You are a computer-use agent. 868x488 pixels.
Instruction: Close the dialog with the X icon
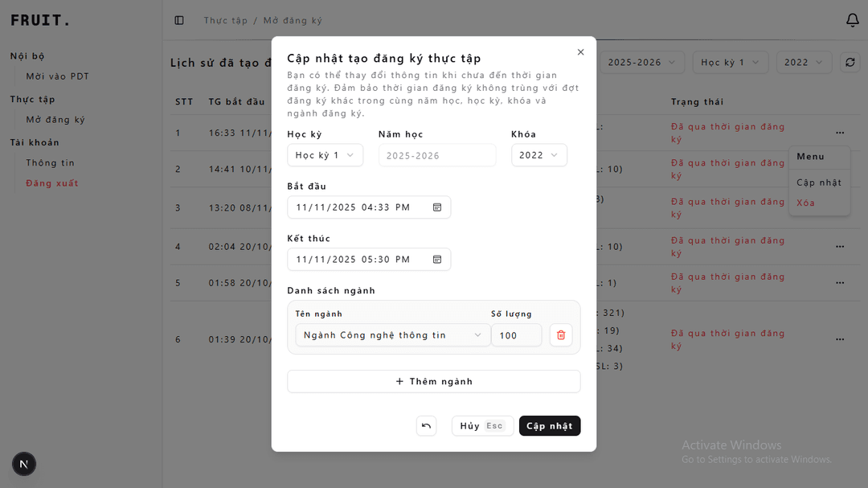coord(581,52)
